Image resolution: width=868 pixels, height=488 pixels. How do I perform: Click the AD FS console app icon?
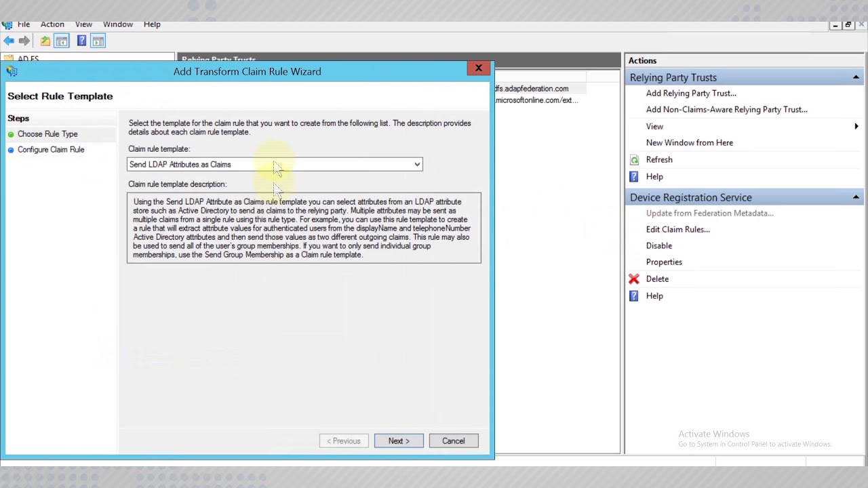(x=6, y=24)
